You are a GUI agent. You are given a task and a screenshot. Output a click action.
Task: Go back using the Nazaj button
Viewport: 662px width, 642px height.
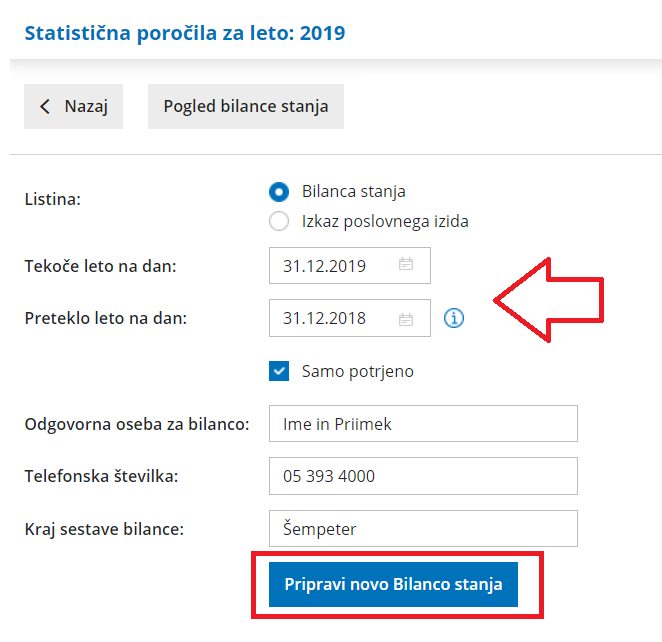[x=73, y=106]
